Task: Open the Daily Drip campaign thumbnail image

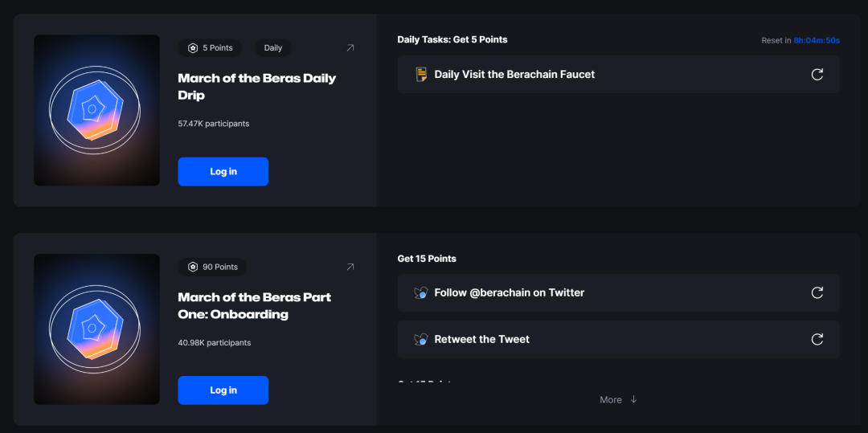Action: tap(96, 110)
